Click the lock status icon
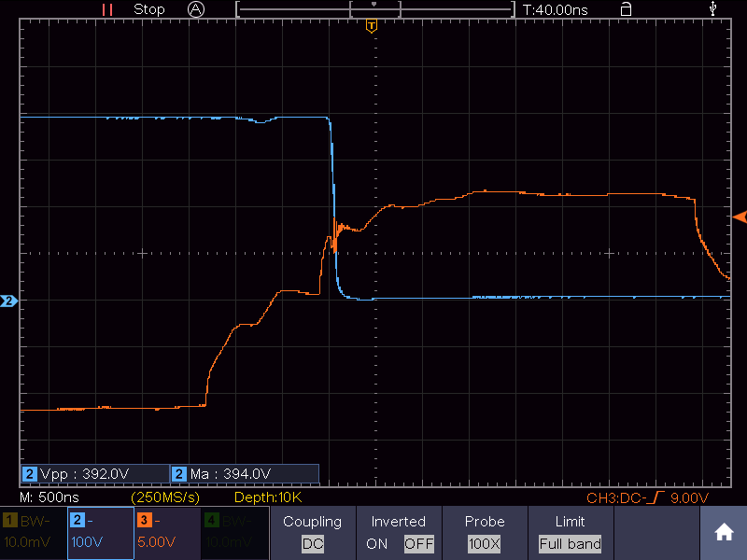Image resolution: width=747 pixels, height=560 pixels. pyautogui.click(x=626, y=9)
